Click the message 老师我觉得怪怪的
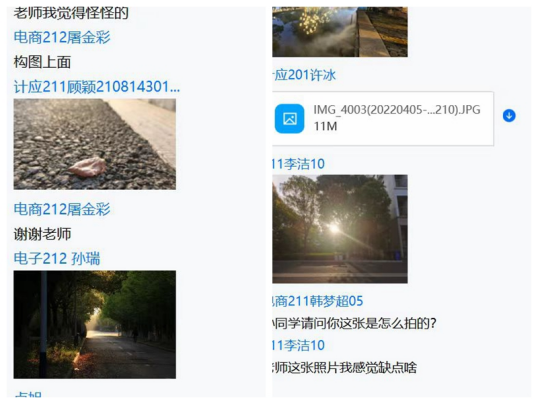This screenshot has height=404, width=538. tap(71, 14)
